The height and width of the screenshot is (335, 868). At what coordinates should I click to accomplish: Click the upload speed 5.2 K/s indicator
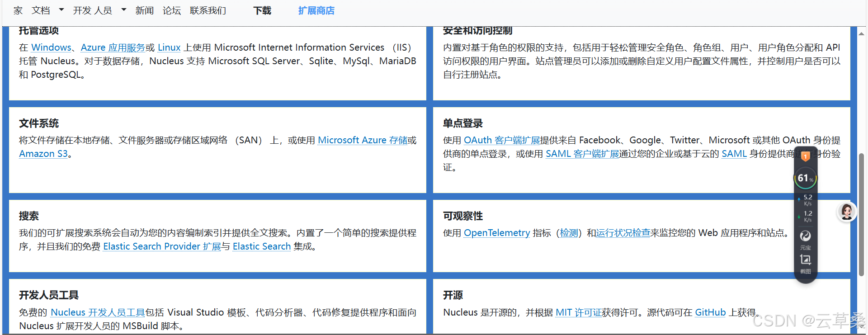tap(805, 200)
